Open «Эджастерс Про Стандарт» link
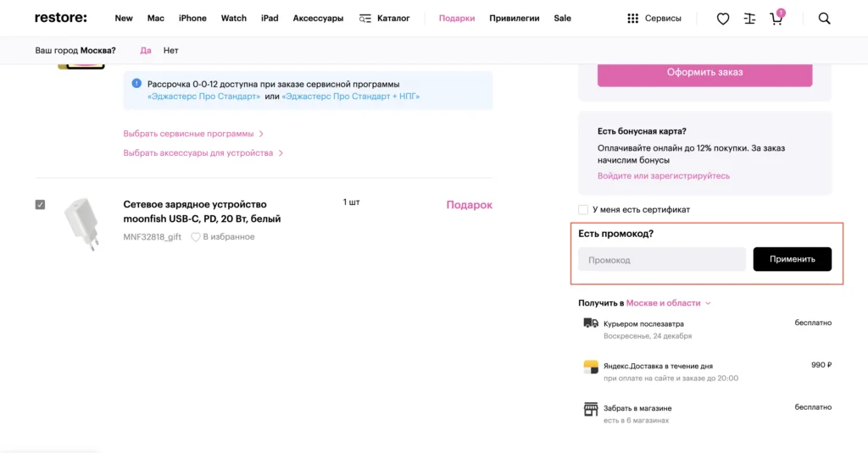Screen dimensions: 868x453 203,97
